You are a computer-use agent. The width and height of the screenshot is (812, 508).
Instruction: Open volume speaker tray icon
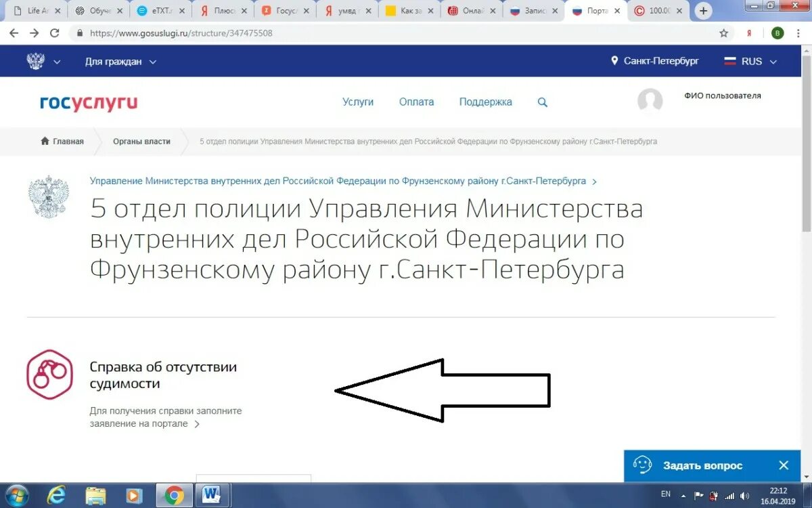pos(744,496)
